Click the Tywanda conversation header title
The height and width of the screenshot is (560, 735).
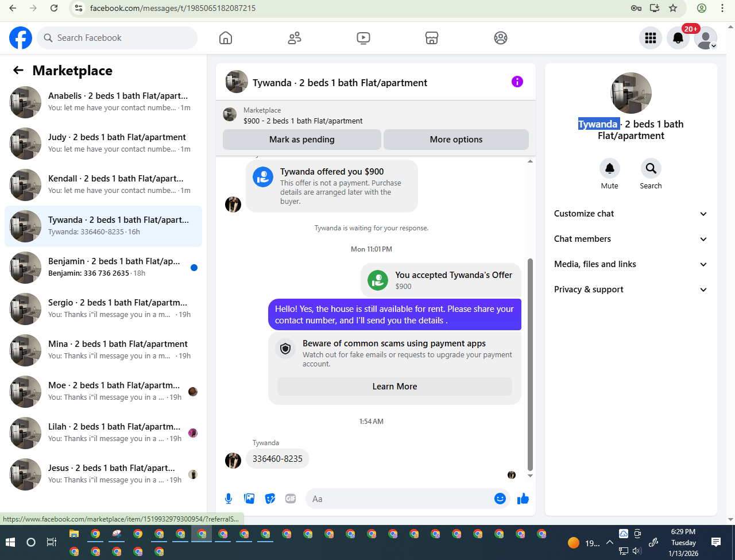pyautogui.click(x=340, y=83)
